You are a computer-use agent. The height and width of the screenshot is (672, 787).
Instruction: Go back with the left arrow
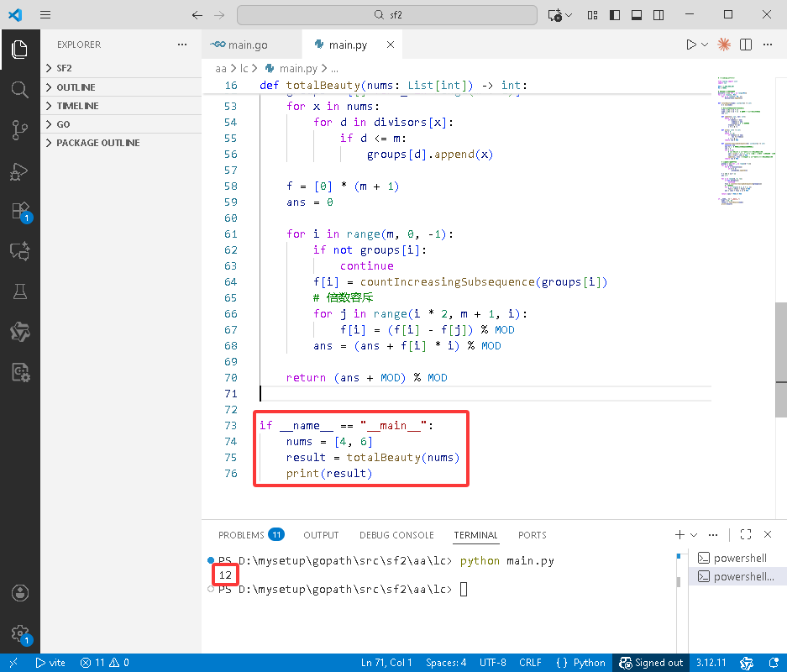(x=197, y=15)
